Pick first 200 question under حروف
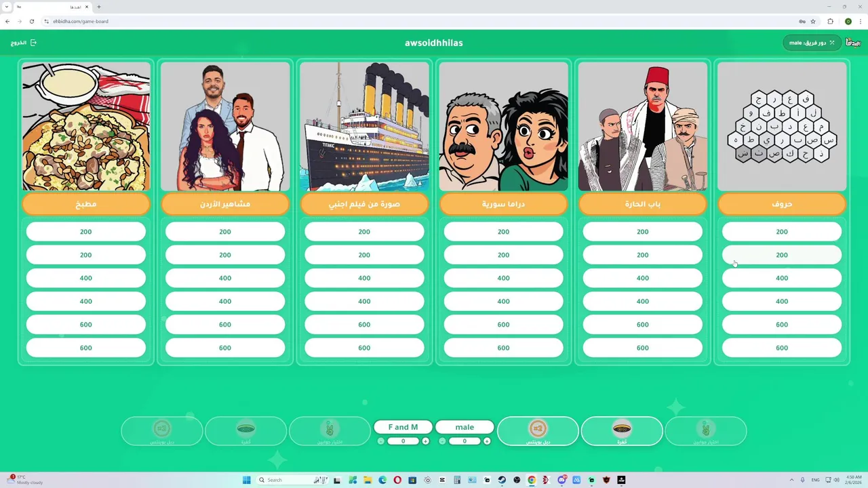Screen dimensions: 868x488 782,232
